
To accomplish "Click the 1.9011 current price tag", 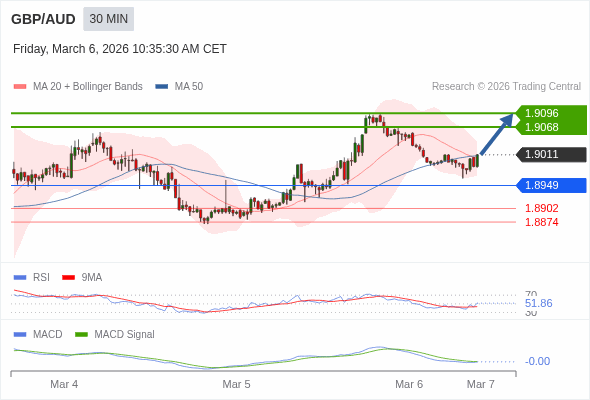I will tap(551, 155).
